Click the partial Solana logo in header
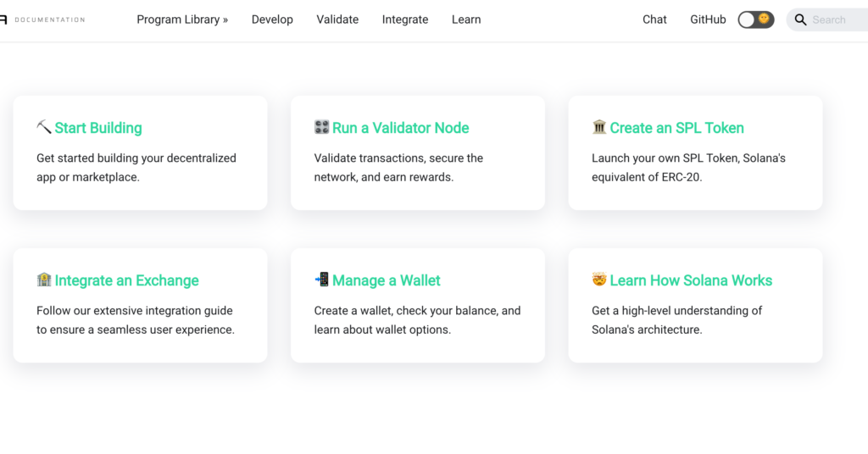Screen dimensions: 868x454 [x=3, y=20]
